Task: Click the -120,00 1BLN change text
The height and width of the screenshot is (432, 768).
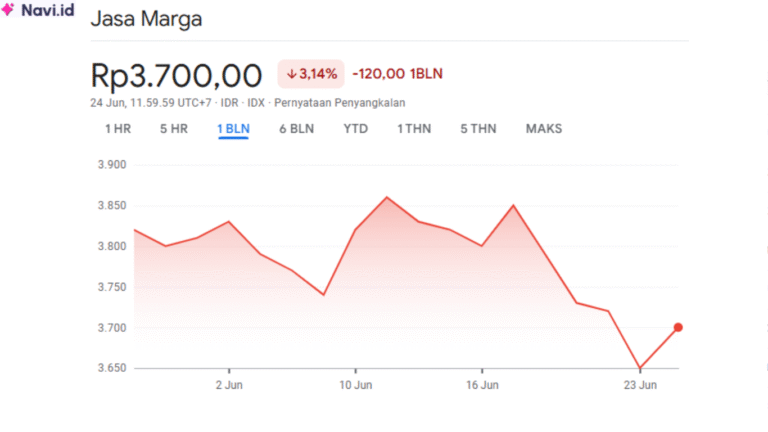Action: 398,74
